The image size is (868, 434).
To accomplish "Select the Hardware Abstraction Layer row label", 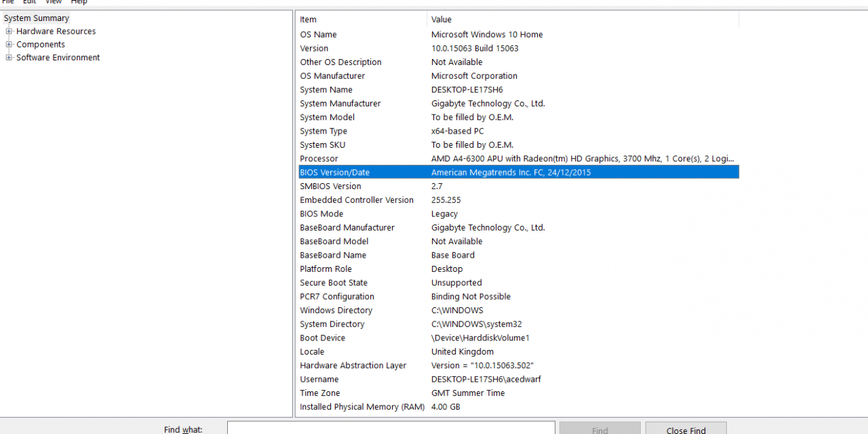I will [x=353, y=366].
